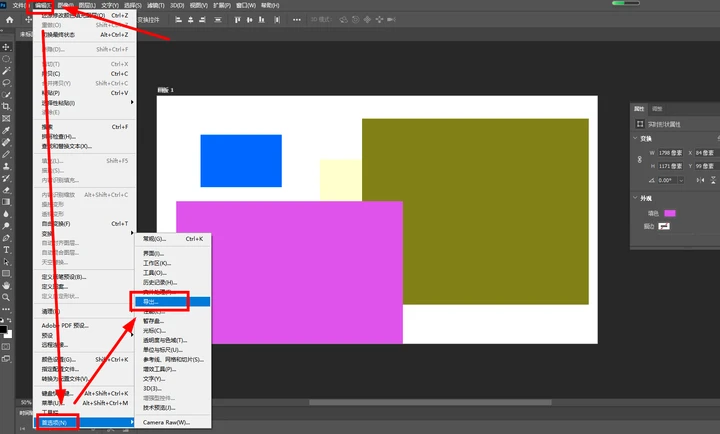
Task: Click the stroke swatch in 外观
Action: 664,226
